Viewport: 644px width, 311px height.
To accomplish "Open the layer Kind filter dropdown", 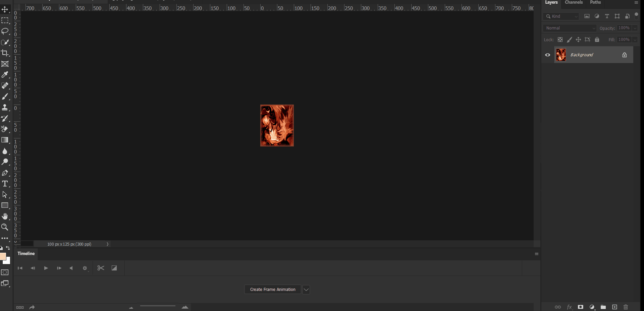I will tap(561, 16).
